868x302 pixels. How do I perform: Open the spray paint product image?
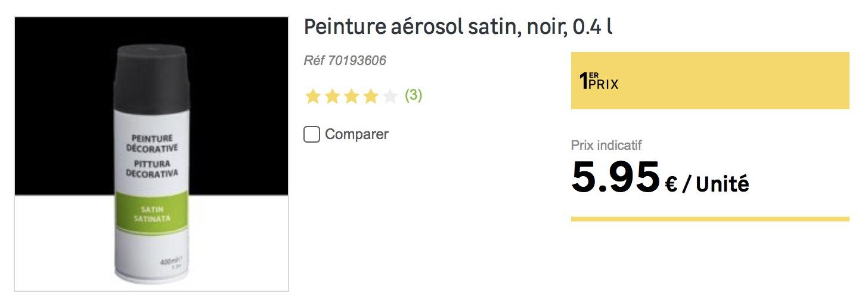coord(151,154)
